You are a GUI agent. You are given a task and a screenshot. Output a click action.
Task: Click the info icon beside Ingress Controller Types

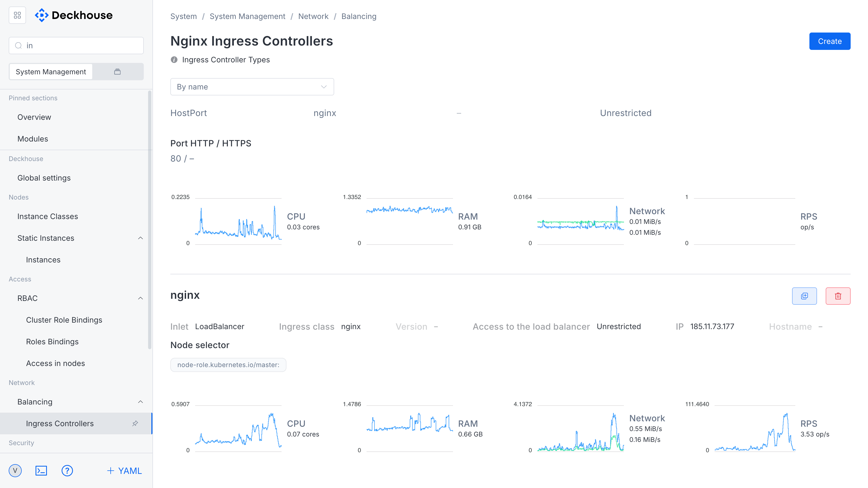tap(174, 60)
